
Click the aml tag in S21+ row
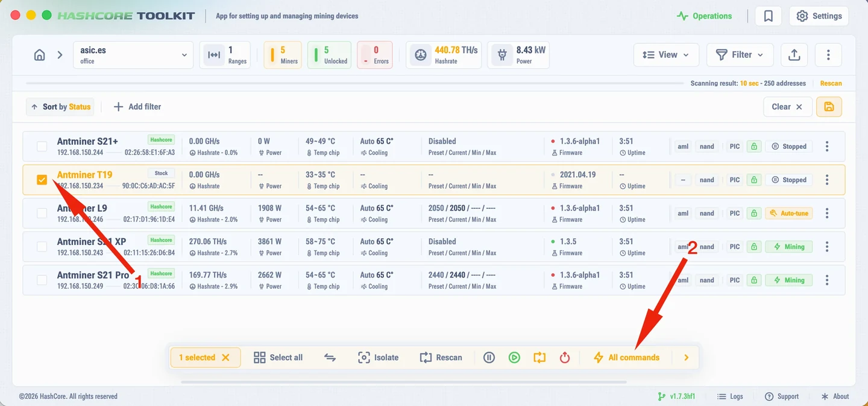point(683,147)
